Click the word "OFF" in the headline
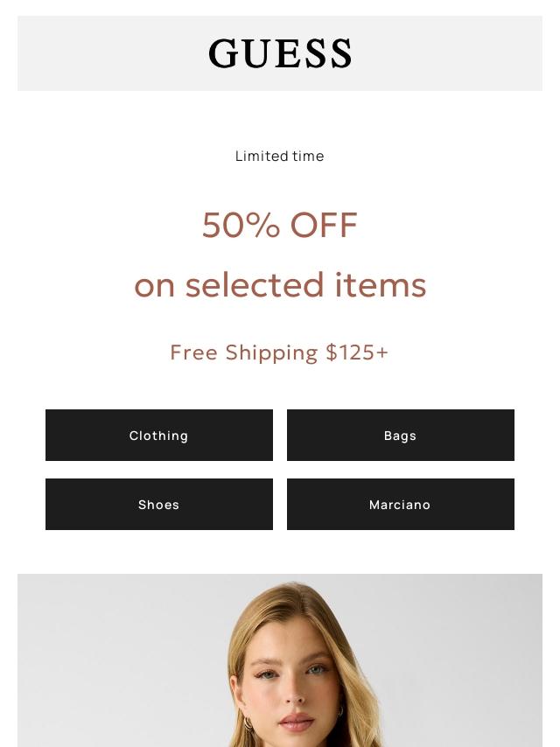 pyautogui.click(x=324, y=226)
